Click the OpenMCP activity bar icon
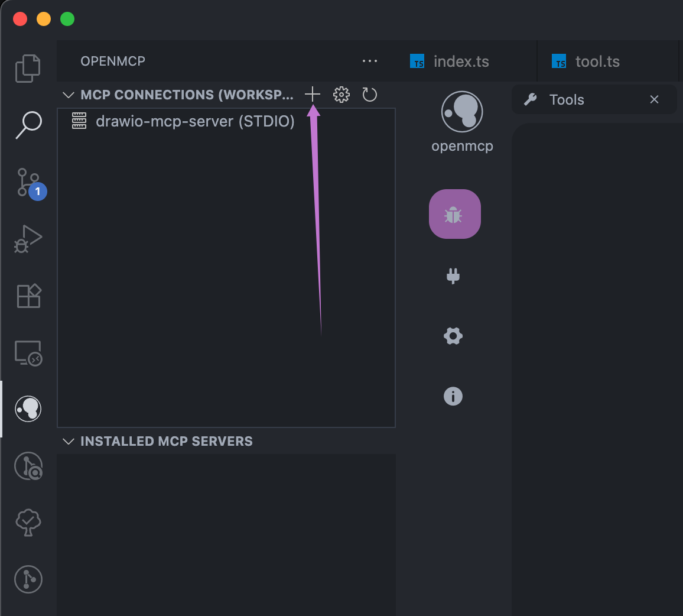The height and width of the screenshot is (616, 683). (28, 408)
